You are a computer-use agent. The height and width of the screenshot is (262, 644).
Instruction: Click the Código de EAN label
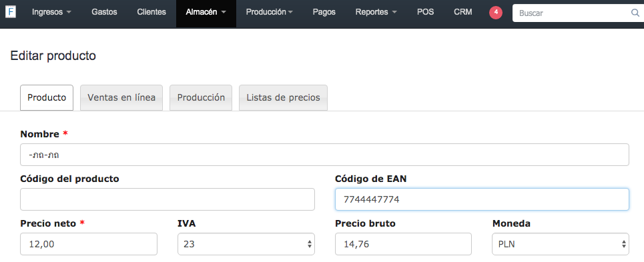[x=371, y=179]
